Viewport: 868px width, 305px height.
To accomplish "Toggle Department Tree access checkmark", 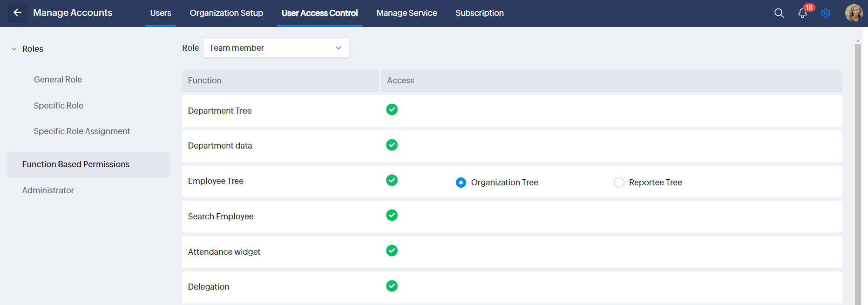I will [392, 109].
